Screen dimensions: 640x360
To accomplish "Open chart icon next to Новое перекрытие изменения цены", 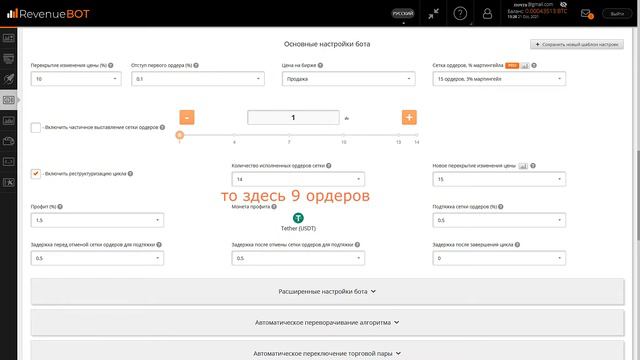I will pos(523,166).
